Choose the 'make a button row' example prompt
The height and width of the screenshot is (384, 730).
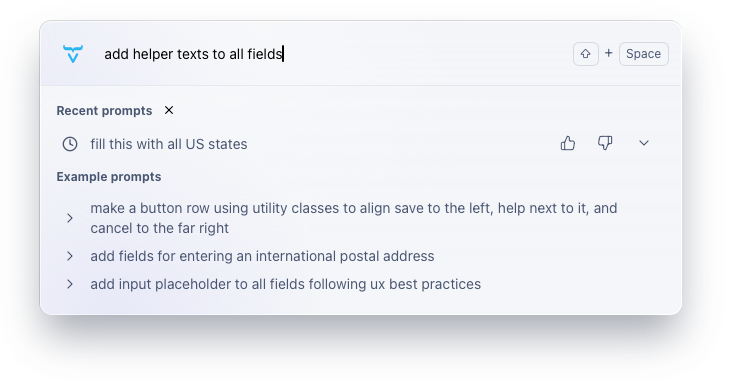click(354, 218)
